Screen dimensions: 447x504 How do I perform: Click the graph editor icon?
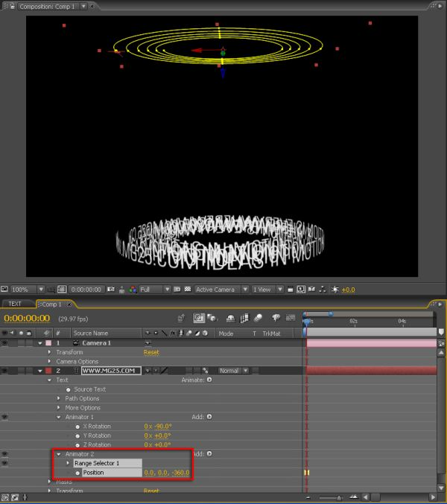coord(291,318)
